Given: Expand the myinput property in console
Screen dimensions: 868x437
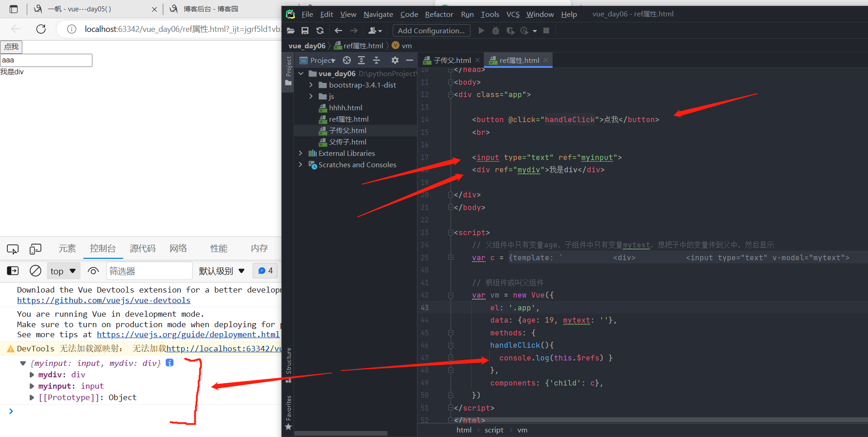Looking at the screenshot, I should click(32, 386).
